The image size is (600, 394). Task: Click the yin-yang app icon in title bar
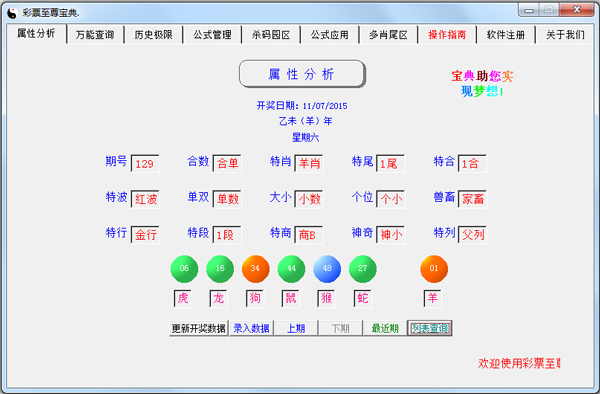tap(13, 13)
